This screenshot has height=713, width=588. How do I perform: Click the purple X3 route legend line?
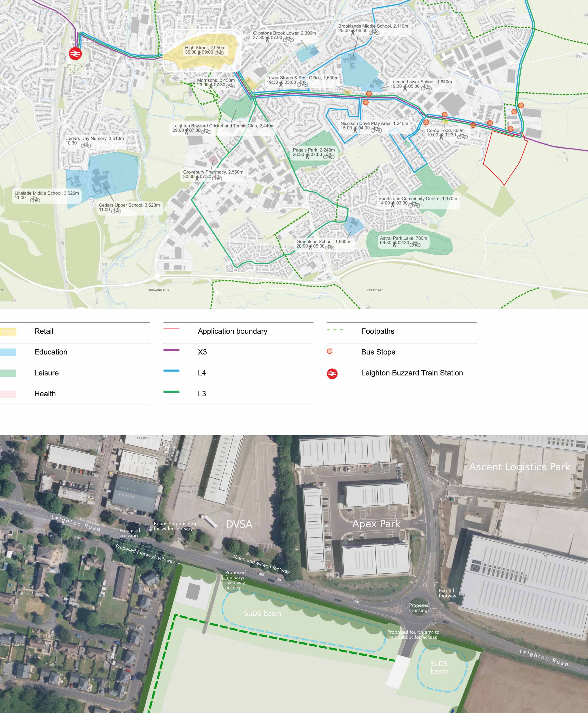171,350
